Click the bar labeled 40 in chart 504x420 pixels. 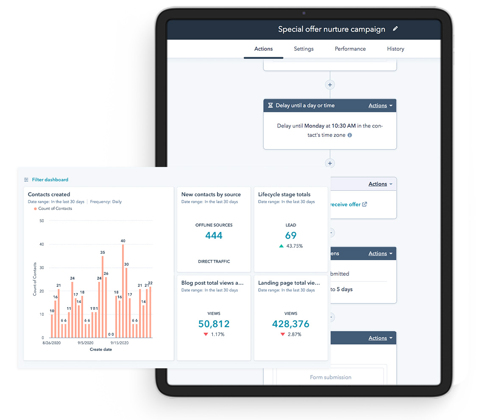click(123, 291)
